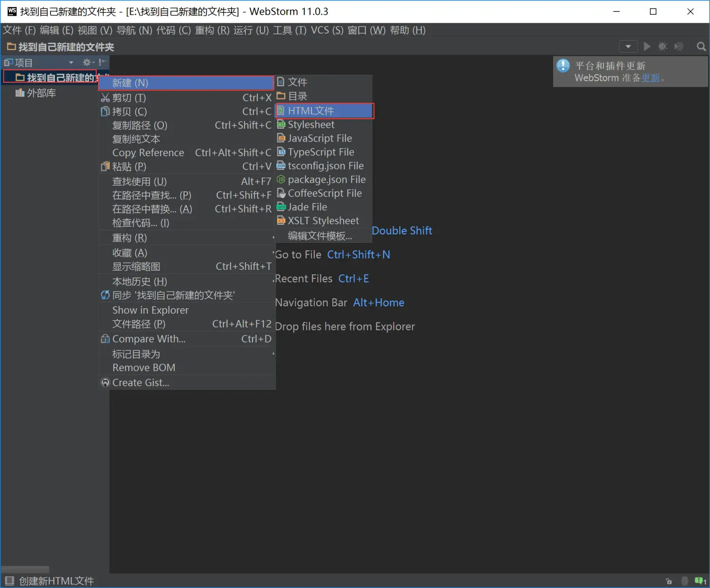Click the 更新 link in notification
Image resolution: width=710 pixels, height=588 pixels.
pos(650,78)
